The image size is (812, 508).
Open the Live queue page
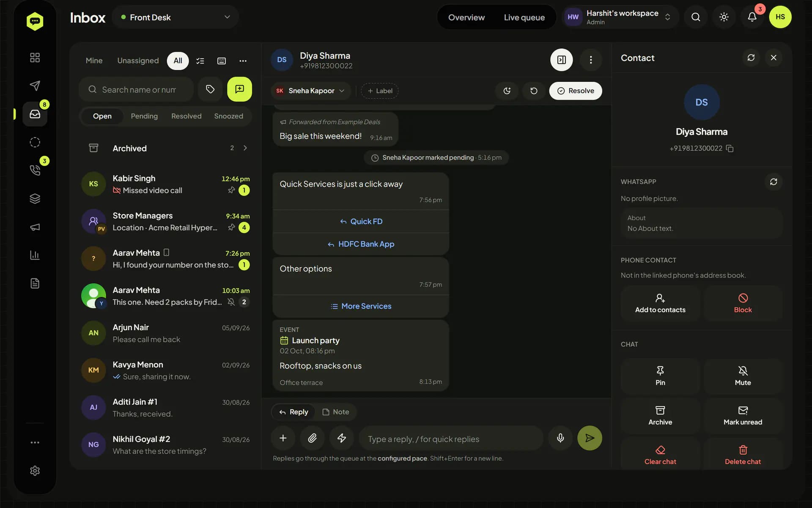click(x=524, y=17)
